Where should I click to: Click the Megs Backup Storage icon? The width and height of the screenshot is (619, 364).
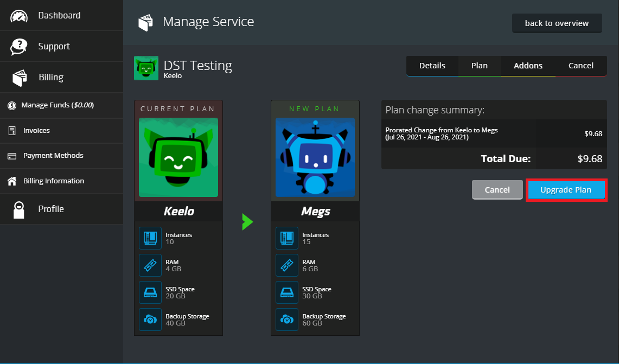286,320
